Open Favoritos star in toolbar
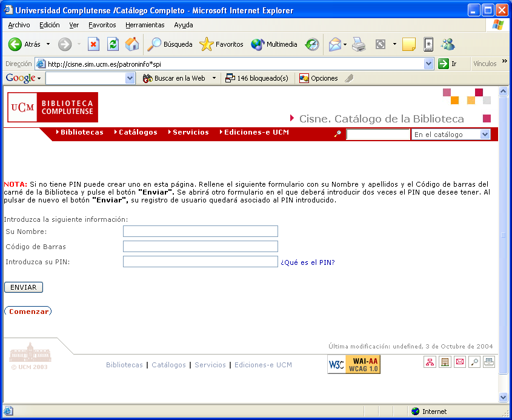 coord(221,44)
